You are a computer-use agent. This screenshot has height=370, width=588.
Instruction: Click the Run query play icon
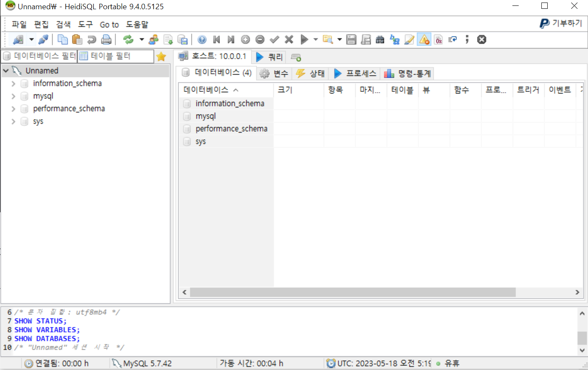pyautogui.click(x=304, y=39)
